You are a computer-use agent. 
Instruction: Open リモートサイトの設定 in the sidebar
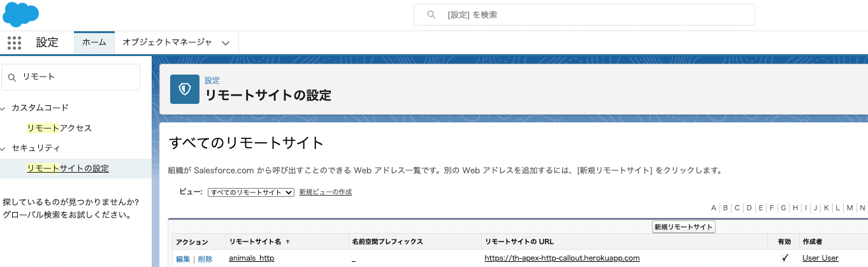pos(68,168)
